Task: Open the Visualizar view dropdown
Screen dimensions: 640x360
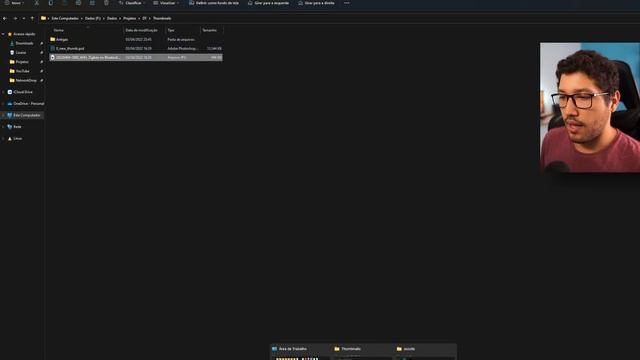Action: pos(166,3)
